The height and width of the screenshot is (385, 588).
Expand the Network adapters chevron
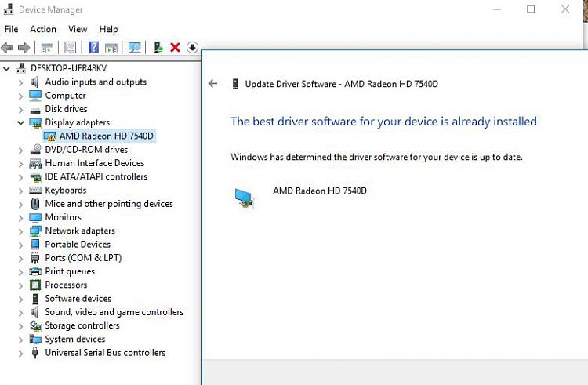pos(20,231)
